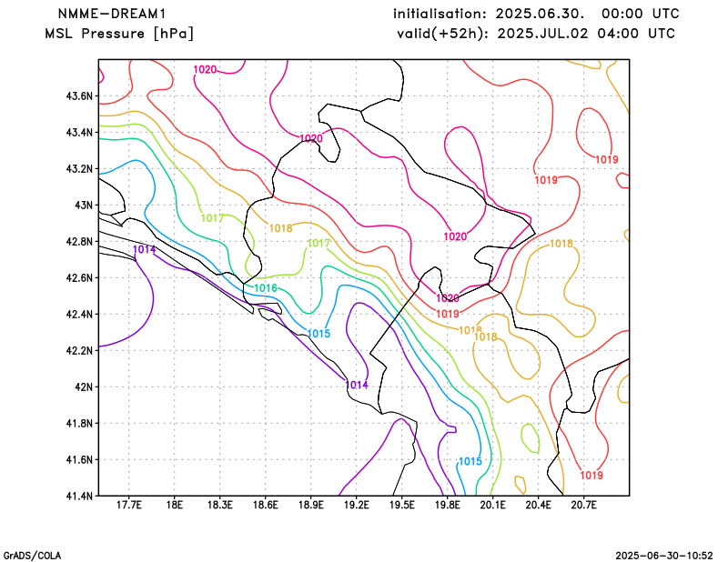Click the 20.4E longitude axis label

538,505
